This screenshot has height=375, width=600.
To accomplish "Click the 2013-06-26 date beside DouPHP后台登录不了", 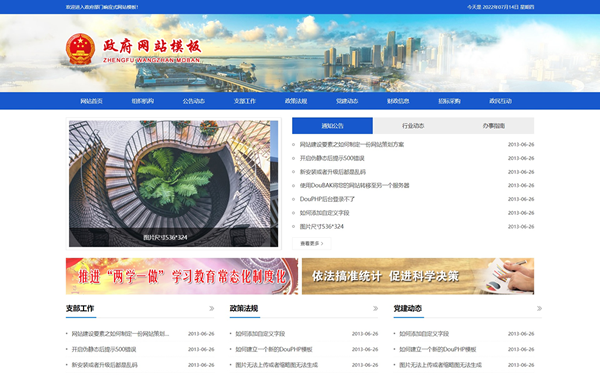I will pyautogui.click(x=521, y=199).
